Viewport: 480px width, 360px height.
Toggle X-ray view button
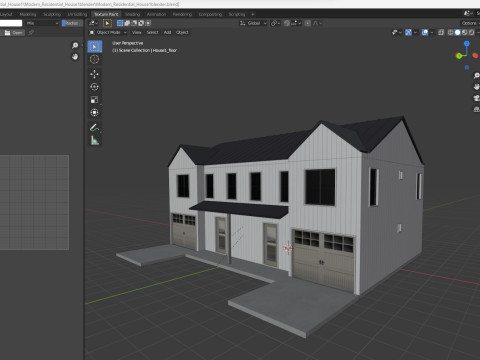pyautogui.click(x=441, y=32)
